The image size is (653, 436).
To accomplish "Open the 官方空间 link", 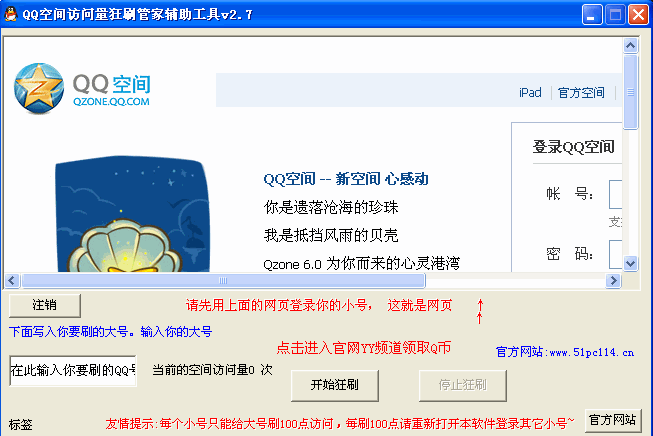I will point(581,92).
